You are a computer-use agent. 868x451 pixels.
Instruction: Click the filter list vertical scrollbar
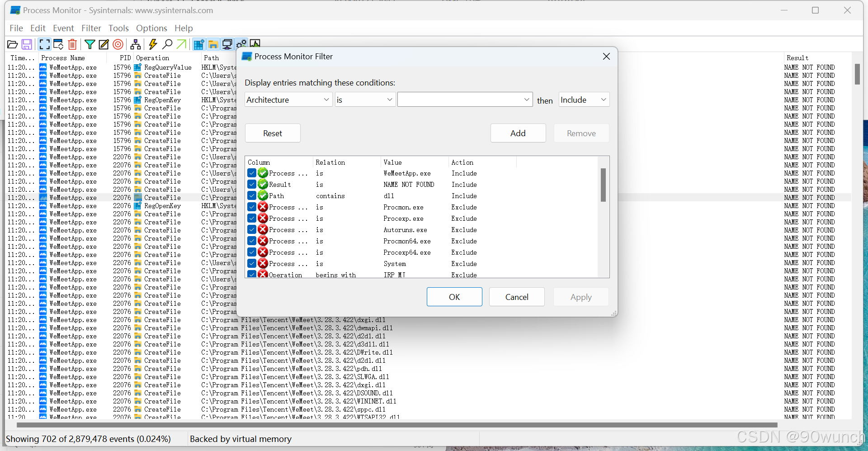603,185
